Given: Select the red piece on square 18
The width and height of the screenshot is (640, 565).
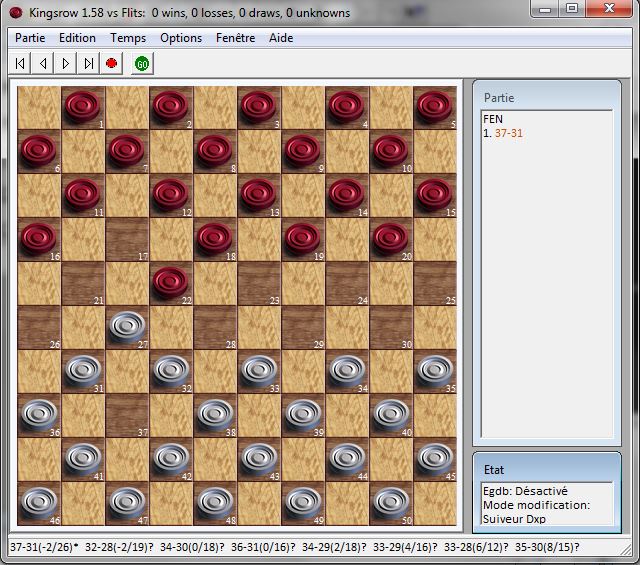Looking at the screenshot, I should click(x=215, y=239).
